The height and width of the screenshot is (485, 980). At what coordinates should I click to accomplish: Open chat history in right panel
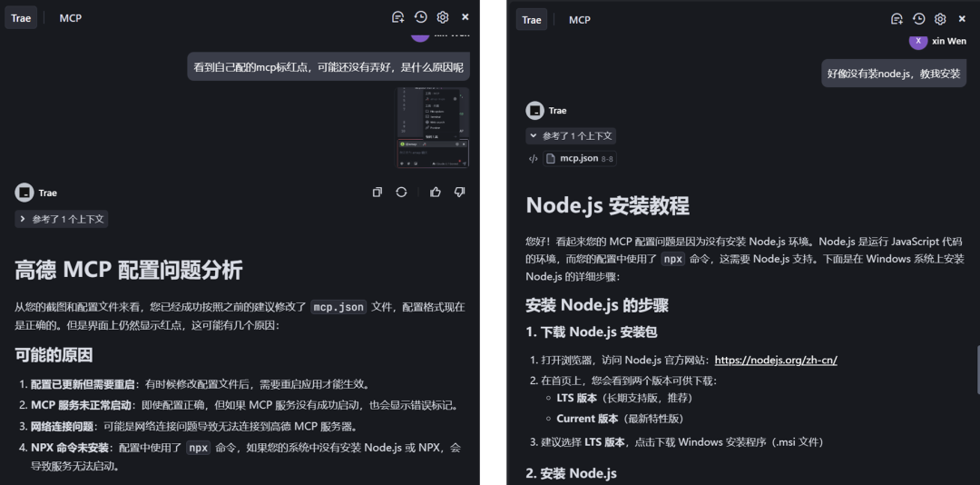918,19
